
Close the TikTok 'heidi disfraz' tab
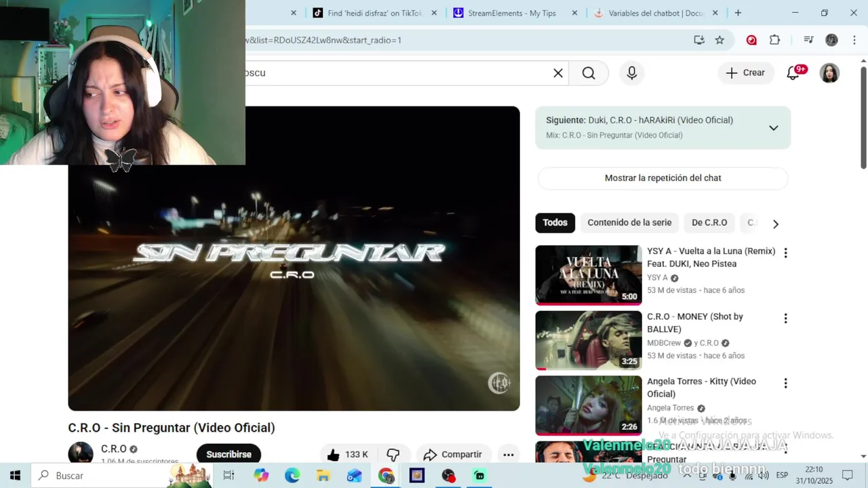pyautogui.click(x=434, y=13)
